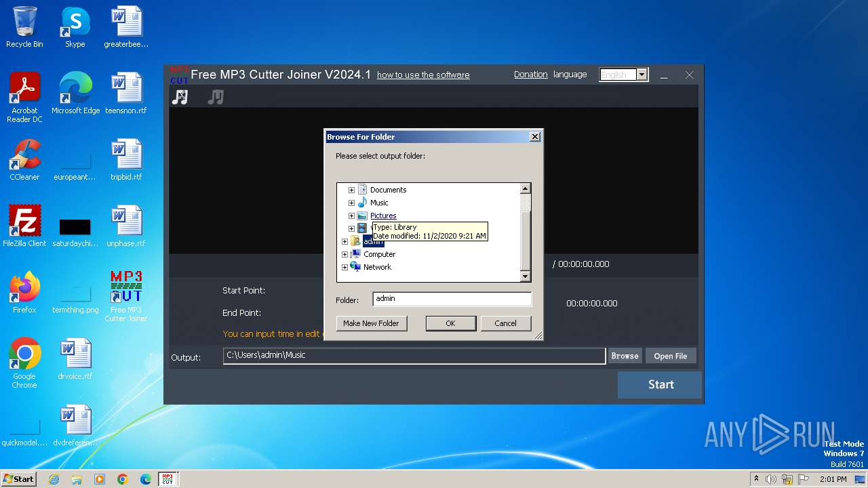Open saturdaychi black thumbnail file on desktop
This screenshot has height=488, width=868.
coord(75,231)
